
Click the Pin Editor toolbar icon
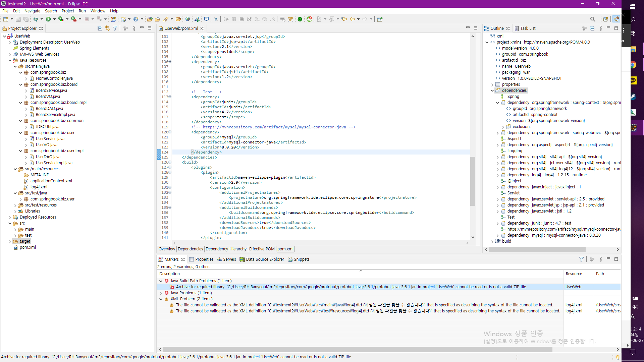pyautogui.click(x=380, y=19)
